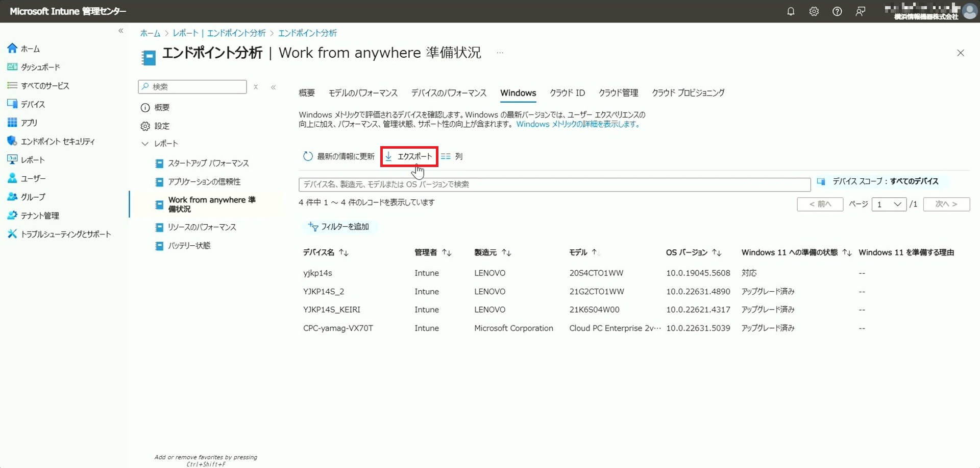Open the account avatar menu
Image resolution: width=980 pixels, height=468 pixels.
969,11
